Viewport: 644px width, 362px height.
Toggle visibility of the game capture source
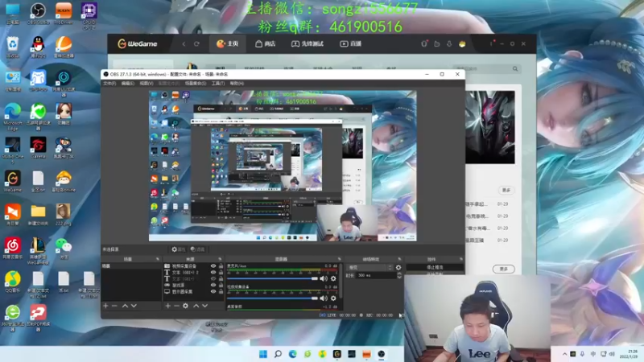tap(213, 285)
